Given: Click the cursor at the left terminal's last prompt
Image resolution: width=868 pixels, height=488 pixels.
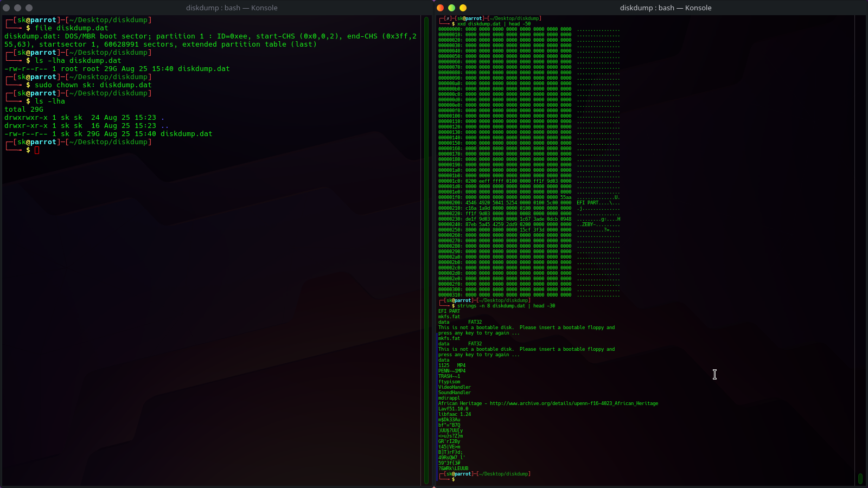Looking at the screenshot, I should point(37,150).
